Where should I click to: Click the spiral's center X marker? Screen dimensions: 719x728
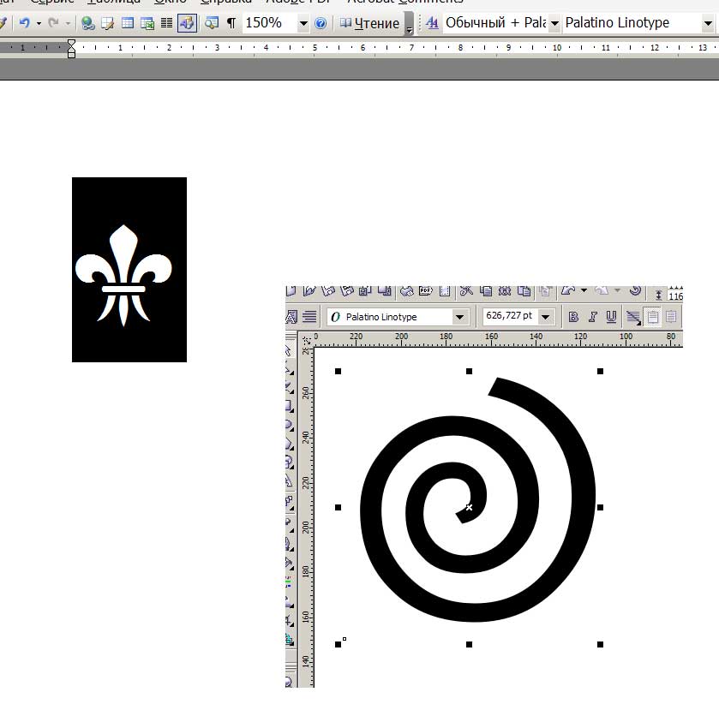(469, 508)
